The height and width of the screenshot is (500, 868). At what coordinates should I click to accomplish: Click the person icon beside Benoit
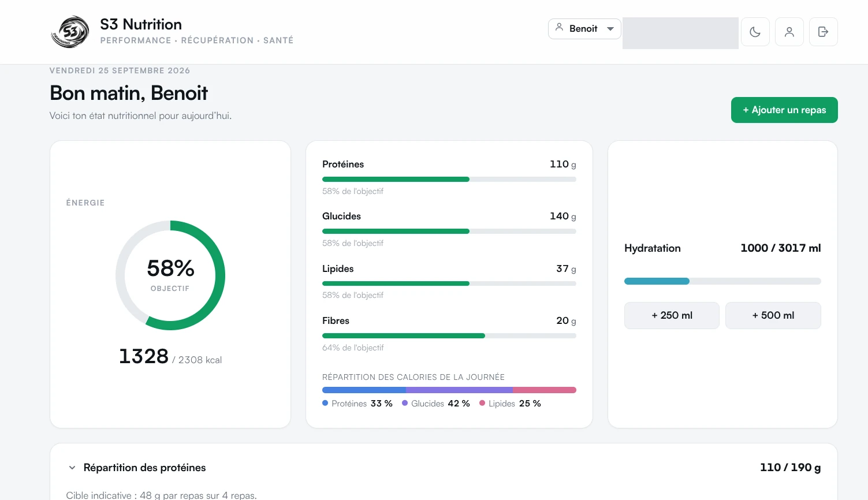click(559, 27)
